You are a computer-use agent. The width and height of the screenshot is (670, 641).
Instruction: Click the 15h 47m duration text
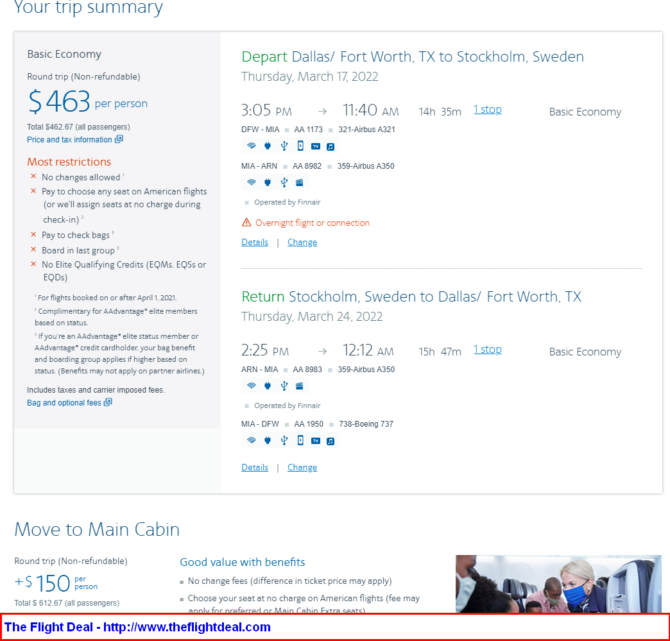click(x=440, y=352)
